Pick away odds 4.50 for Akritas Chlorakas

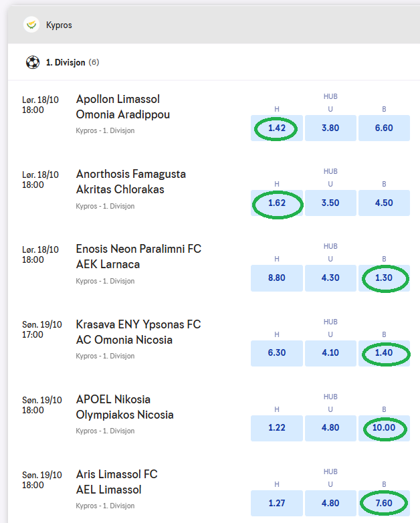point(384,203)
